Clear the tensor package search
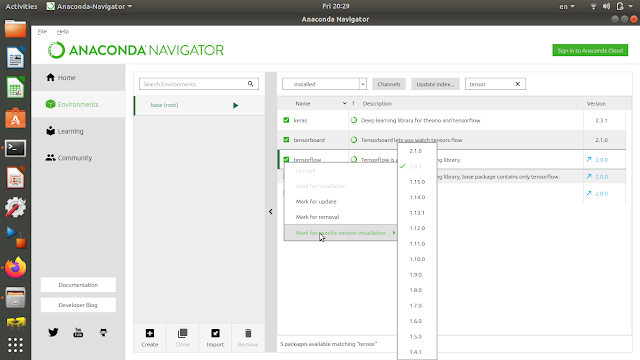The height and width of the screenshot is (360, 640). [x=518, y=84]
